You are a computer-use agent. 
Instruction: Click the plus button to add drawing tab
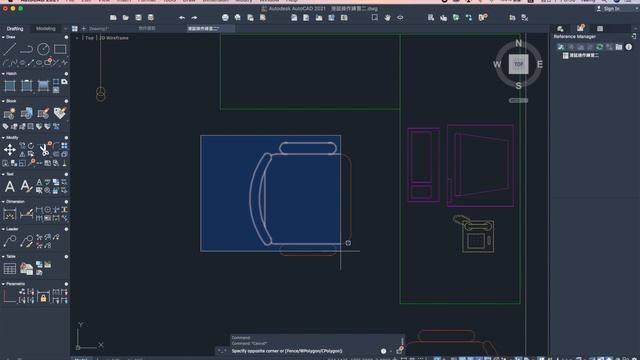84,29
